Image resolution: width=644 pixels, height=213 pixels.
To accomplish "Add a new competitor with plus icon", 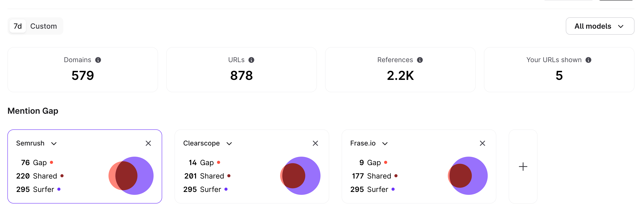I will point(523,167).
